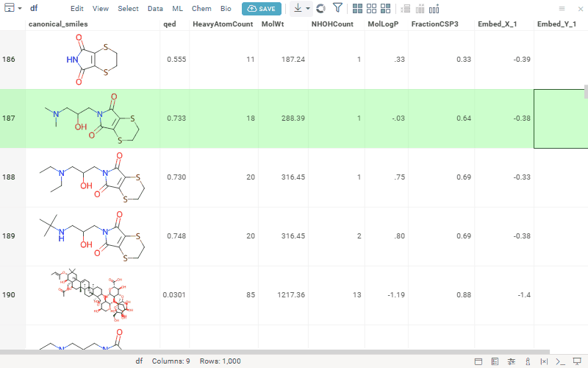
Task: Click the console prompt icon in status bar
Action: point(560,361)
